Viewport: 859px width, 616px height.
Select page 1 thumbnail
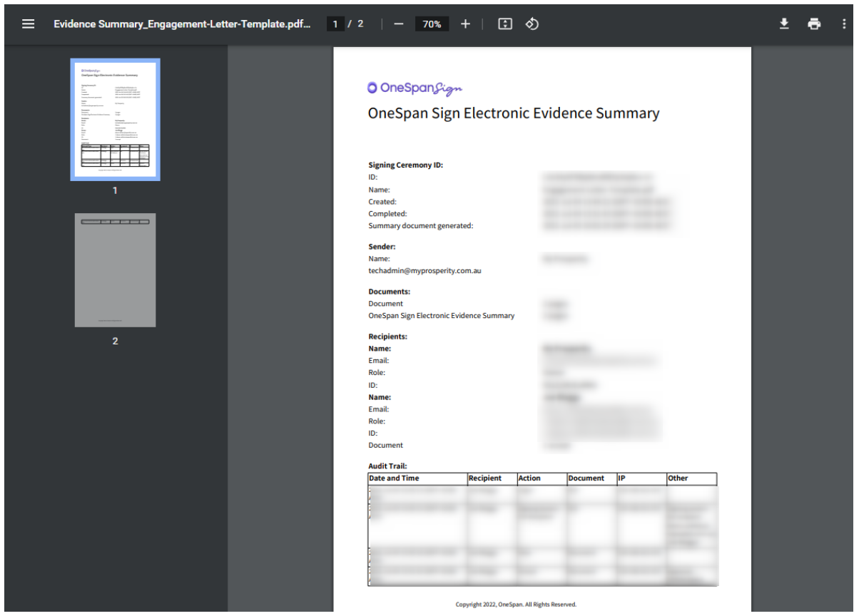[x=115, y=119]
